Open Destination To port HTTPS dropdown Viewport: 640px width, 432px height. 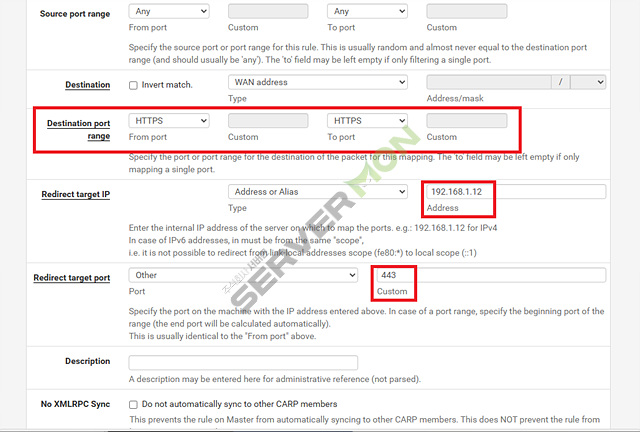click(367, 121)
